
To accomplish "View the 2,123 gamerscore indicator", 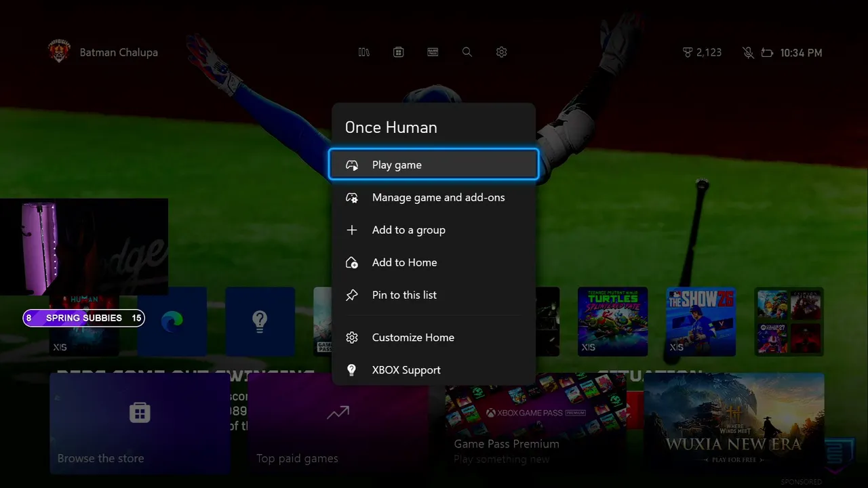I will 702,52.
